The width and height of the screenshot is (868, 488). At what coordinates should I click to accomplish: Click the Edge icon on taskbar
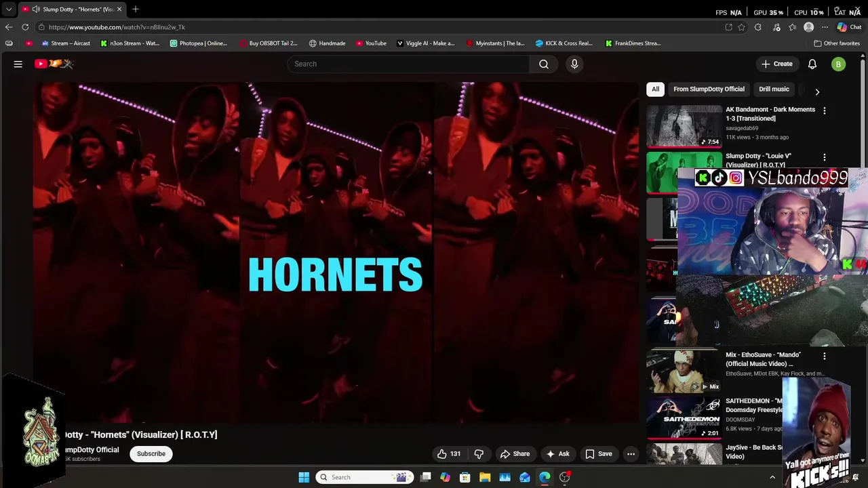point(545,477)
